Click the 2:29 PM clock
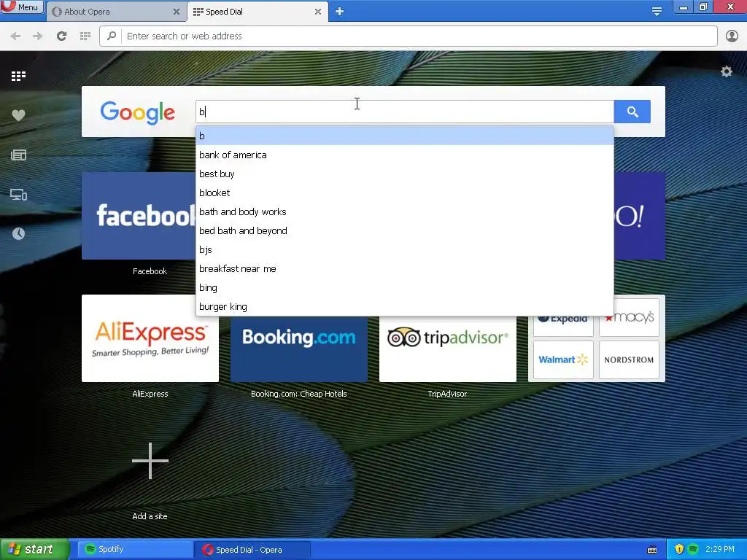Viewport: 747px width, 560px height. tap(719, 549)
